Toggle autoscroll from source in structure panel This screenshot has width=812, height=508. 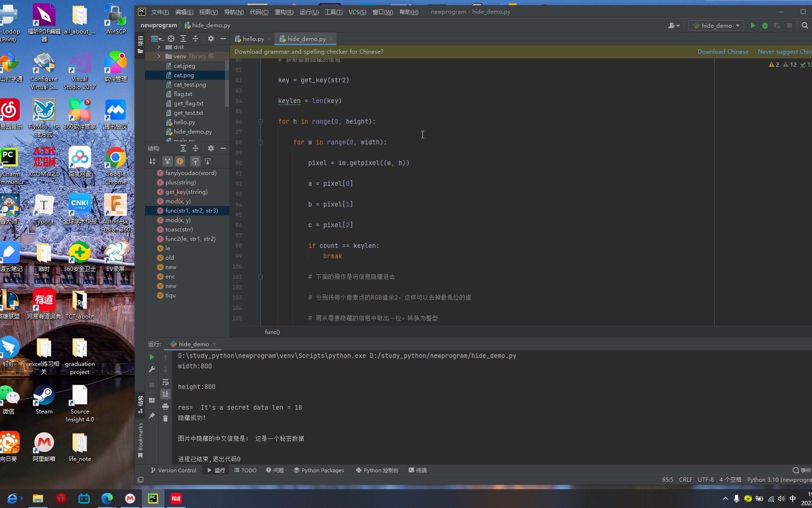point(208,161)
